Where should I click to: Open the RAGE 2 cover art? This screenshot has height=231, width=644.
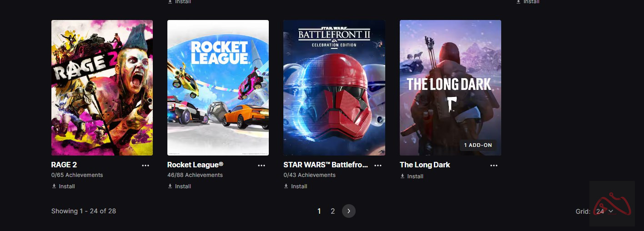click(102, 88)
